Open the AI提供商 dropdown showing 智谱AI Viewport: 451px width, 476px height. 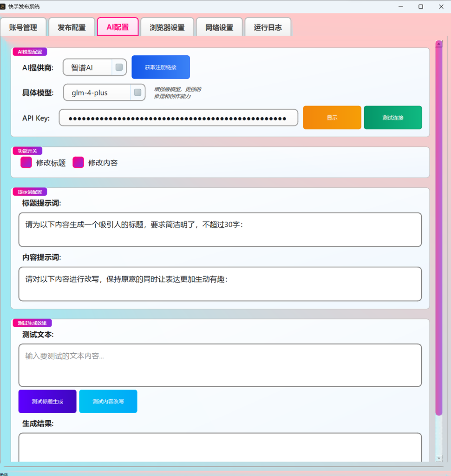[95, 67]
